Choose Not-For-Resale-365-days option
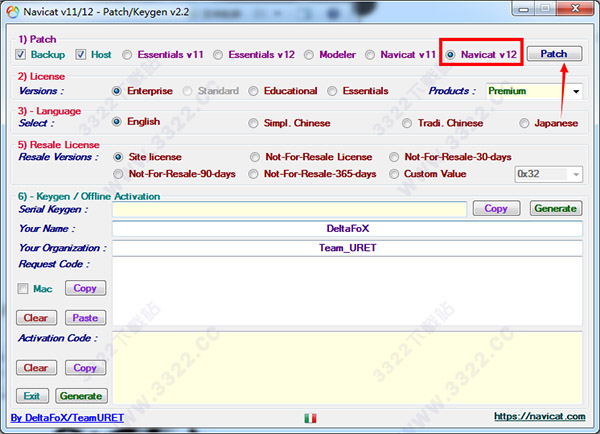 pos(253,174)
